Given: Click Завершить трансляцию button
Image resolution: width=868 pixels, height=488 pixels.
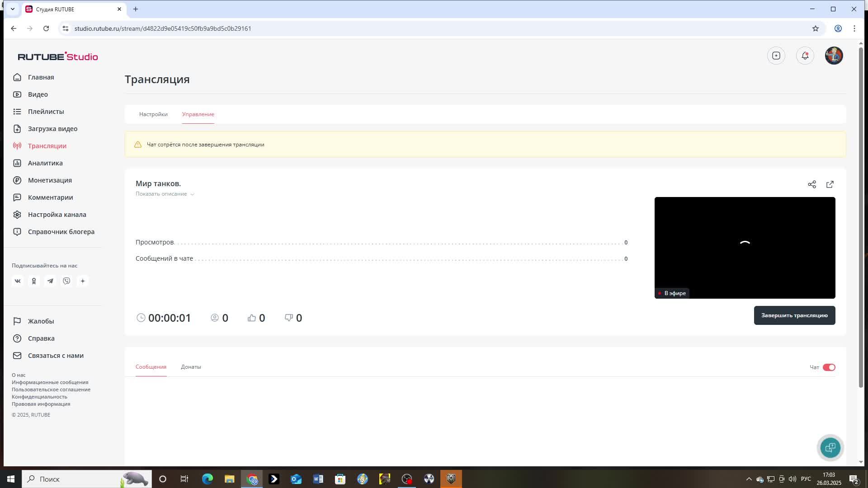Looking at the screenshot, I should [x=794, y=315].
